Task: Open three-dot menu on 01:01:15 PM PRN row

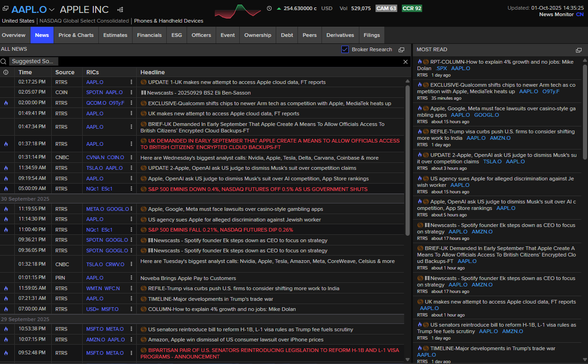Action: click(131, 278)
